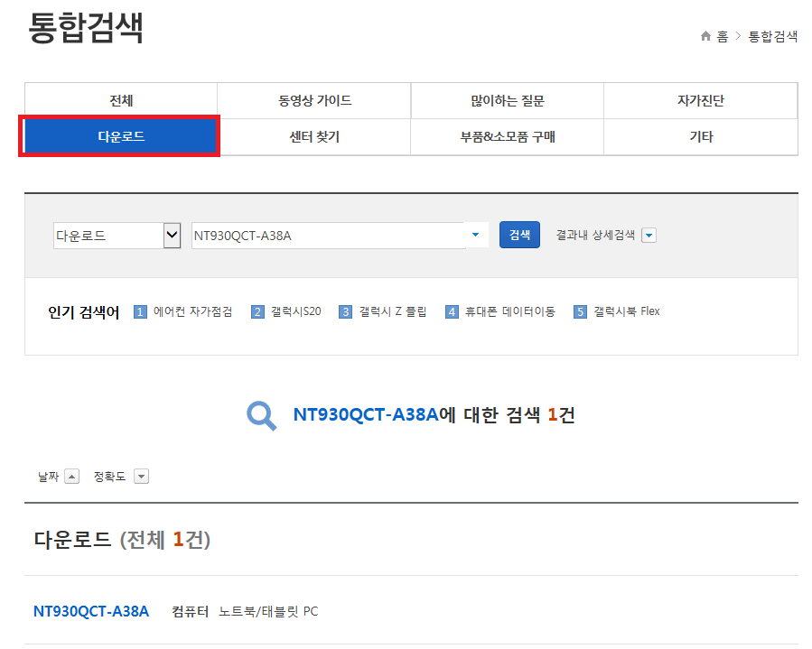Open the 다운로드 category dropdown
This screenshot has width=812, height=649.
pyautogui.click(x=117, y=236)
